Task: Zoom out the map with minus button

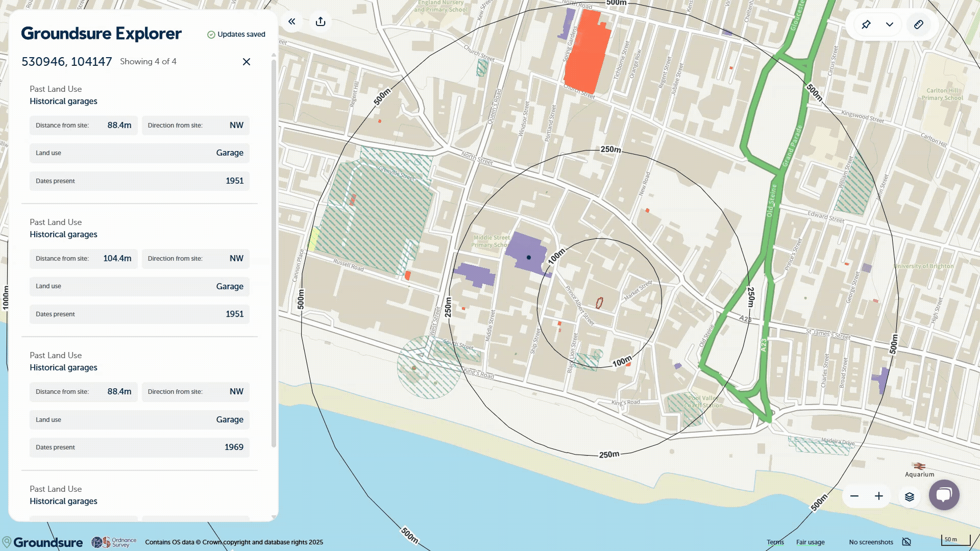Action: (x=854, y=496)
